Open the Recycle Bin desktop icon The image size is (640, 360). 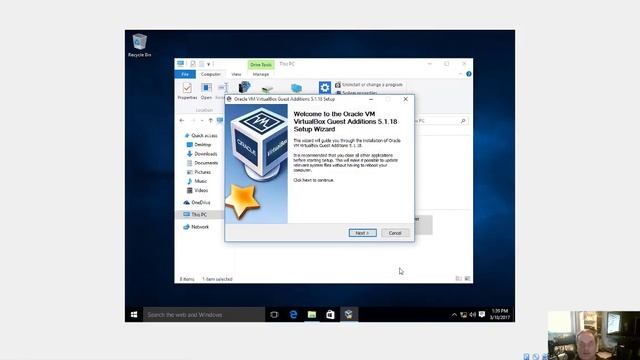click(140, 45)
